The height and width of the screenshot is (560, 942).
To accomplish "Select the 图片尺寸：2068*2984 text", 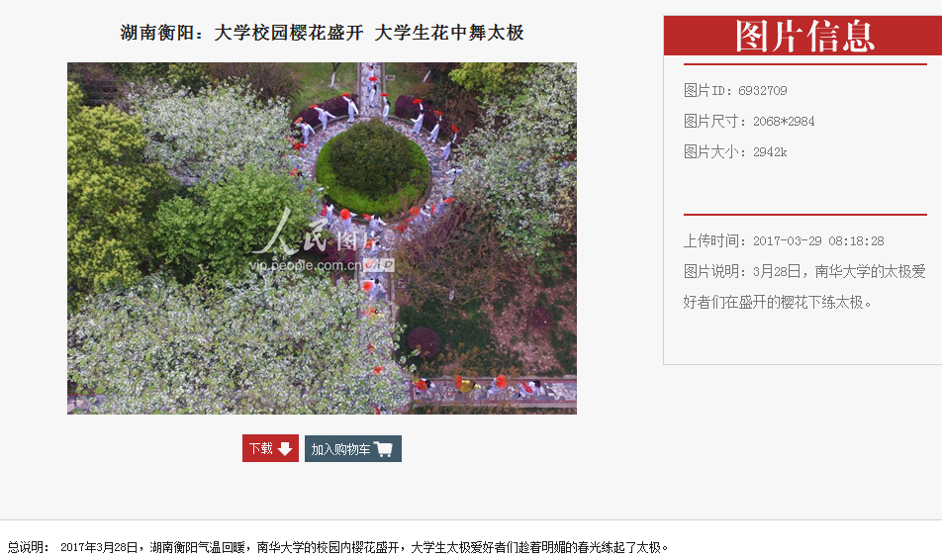I will coord(749,122).
